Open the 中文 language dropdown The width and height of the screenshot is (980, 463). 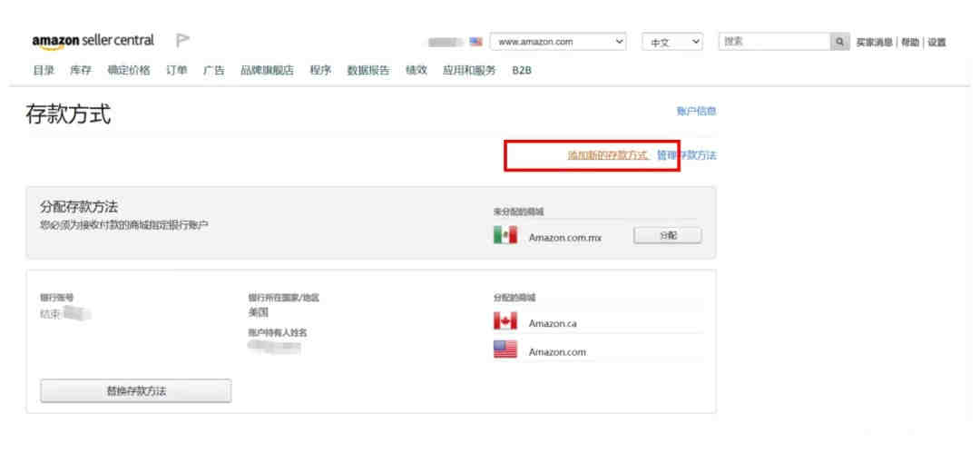tap(672, 42)
